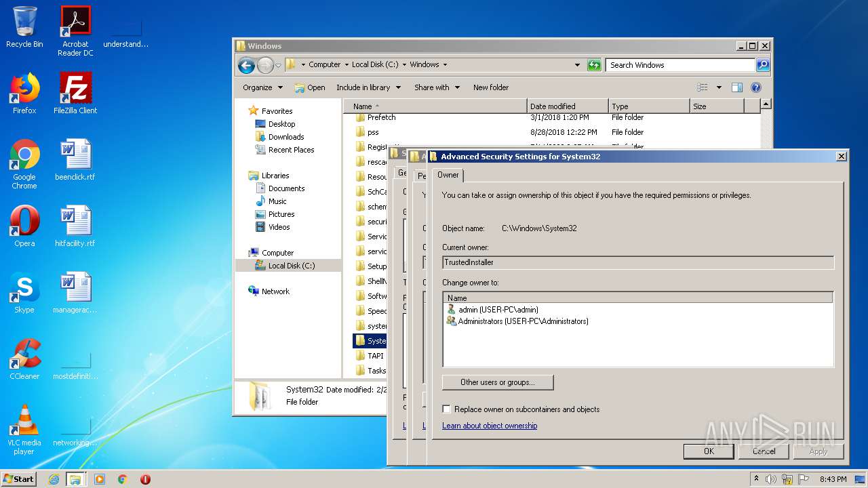The width and height of the screenshot is (868, 488).
Task: Sort by Name column header
Action: [435, 106]
